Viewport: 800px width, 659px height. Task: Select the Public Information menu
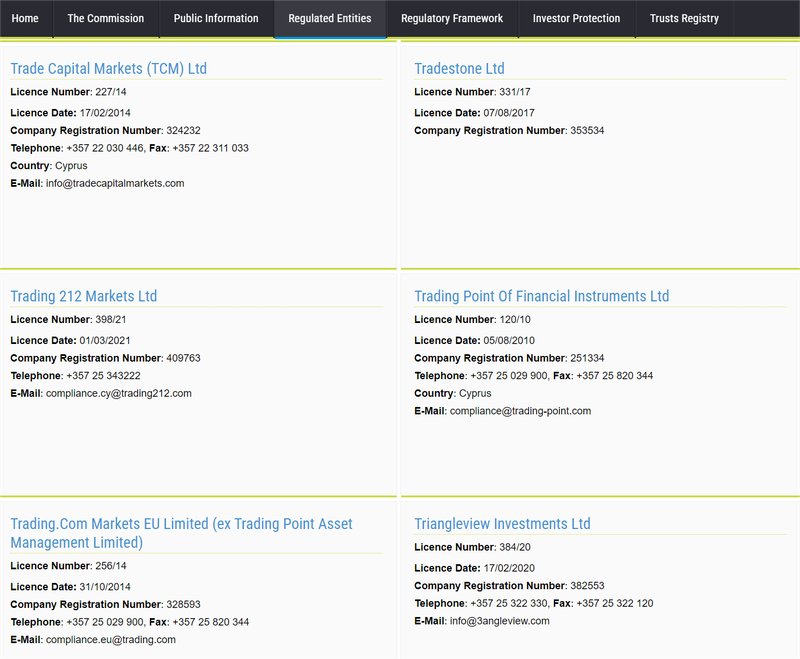click(x=216, y=18)
